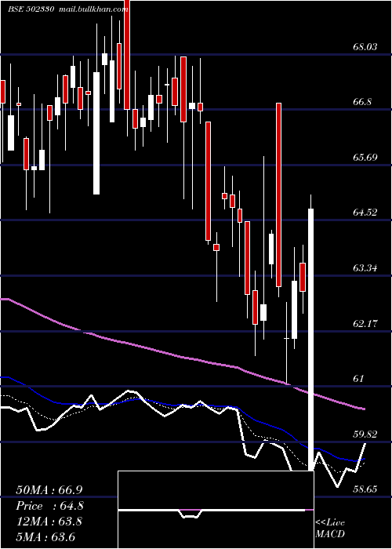
Task: Click the 65.69 price level label
Action: click(365, 157)
